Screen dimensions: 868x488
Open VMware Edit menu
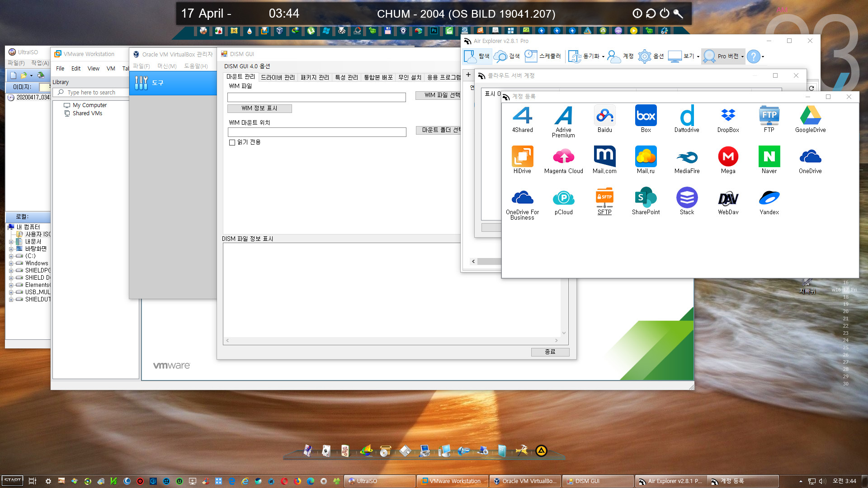76,69
